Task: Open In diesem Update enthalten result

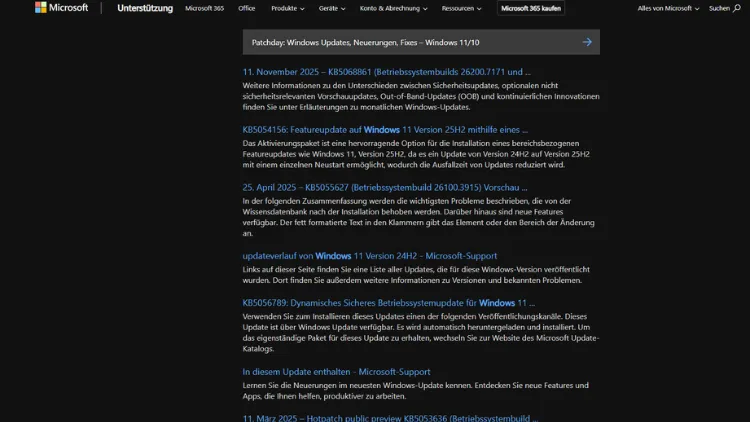Action: point(336,372)
